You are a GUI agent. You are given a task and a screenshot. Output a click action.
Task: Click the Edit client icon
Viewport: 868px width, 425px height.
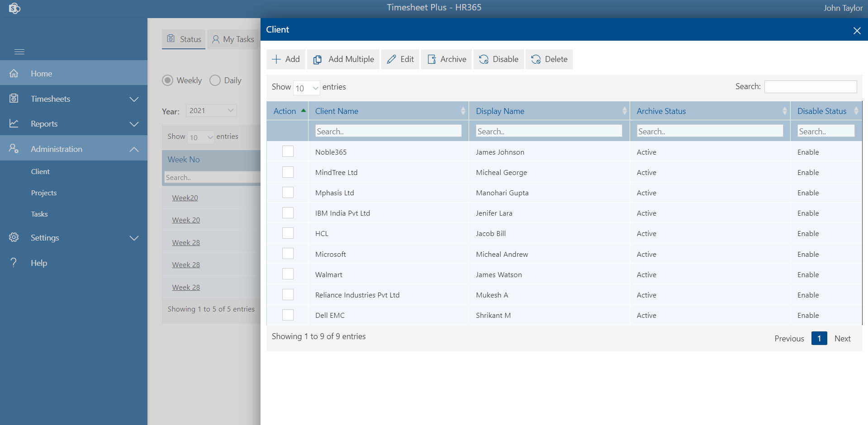coord(391,59)
